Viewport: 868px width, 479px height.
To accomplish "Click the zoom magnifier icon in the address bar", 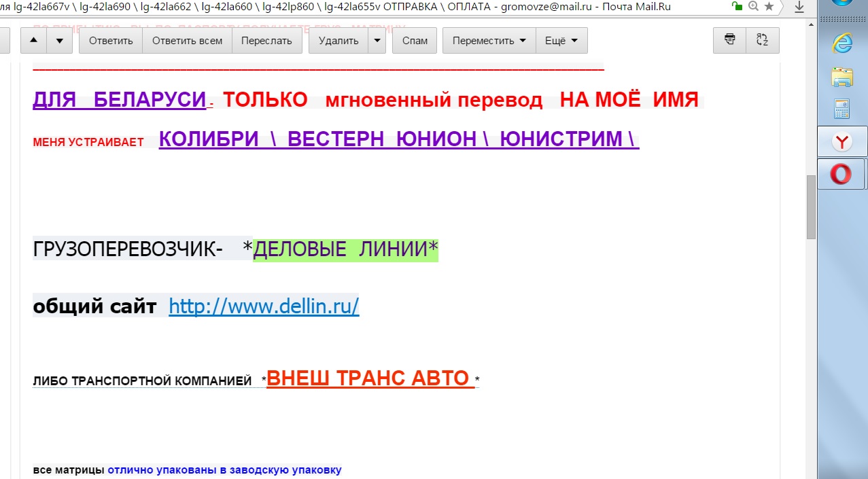I will click(753, 6).
